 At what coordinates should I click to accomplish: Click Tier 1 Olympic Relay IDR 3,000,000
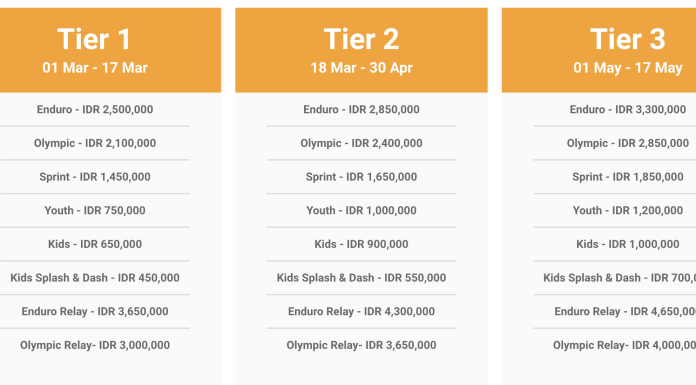point(95,345)
